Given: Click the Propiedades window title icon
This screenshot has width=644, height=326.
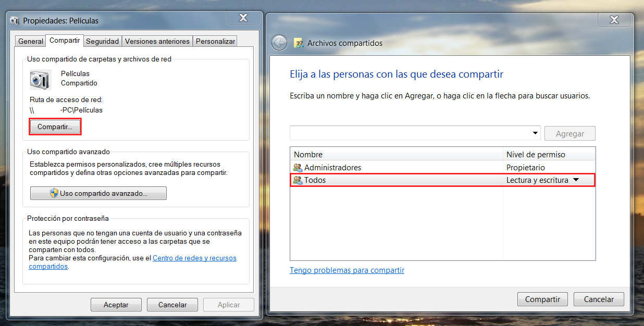Looking at the screenshot, I should pyautogui.click(x=16, y=21).
